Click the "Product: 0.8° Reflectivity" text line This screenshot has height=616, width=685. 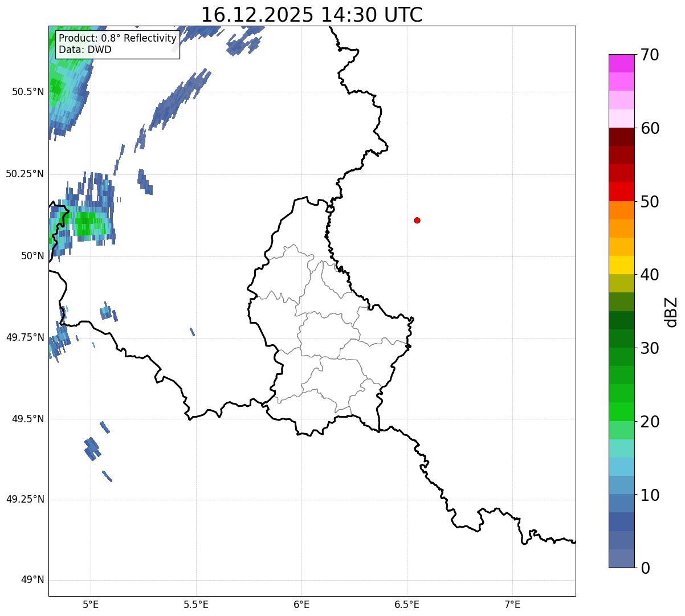pyautogui.click(x=118, y=38)
